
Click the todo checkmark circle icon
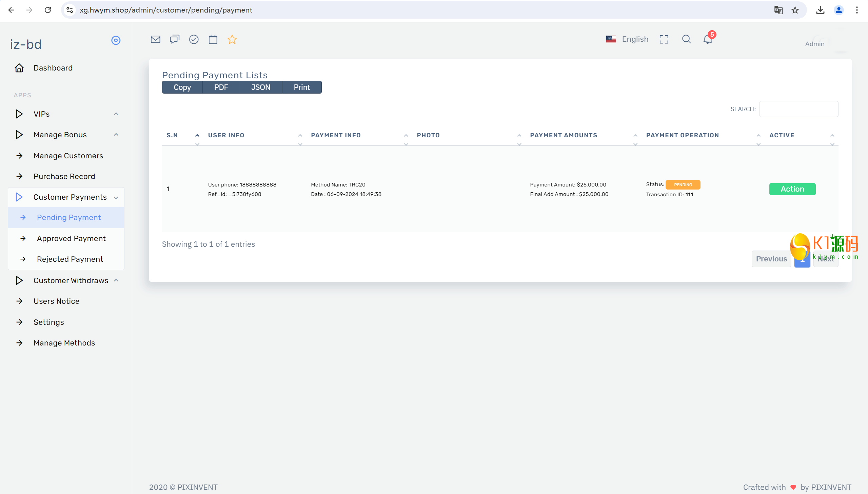tap(194, 39)
